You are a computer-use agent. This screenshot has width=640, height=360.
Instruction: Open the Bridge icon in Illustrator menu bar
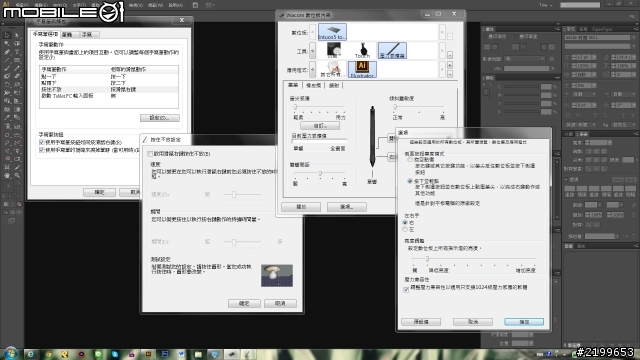195,5
